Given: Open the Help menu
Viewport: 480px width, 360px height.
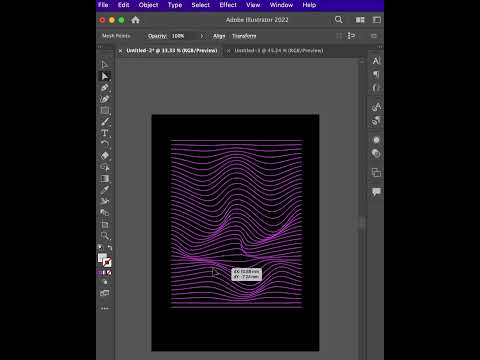Looking at the screenshot, I should 309,5.
